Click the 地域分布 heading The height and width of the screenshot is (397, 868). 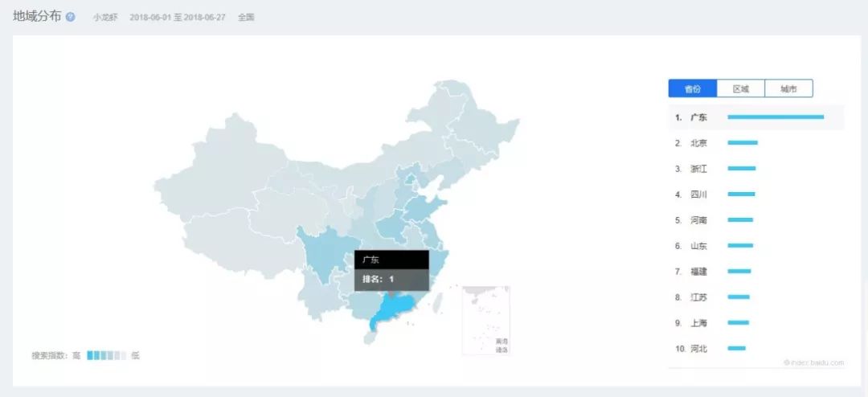pyautogui.click(x=37, y=17)
